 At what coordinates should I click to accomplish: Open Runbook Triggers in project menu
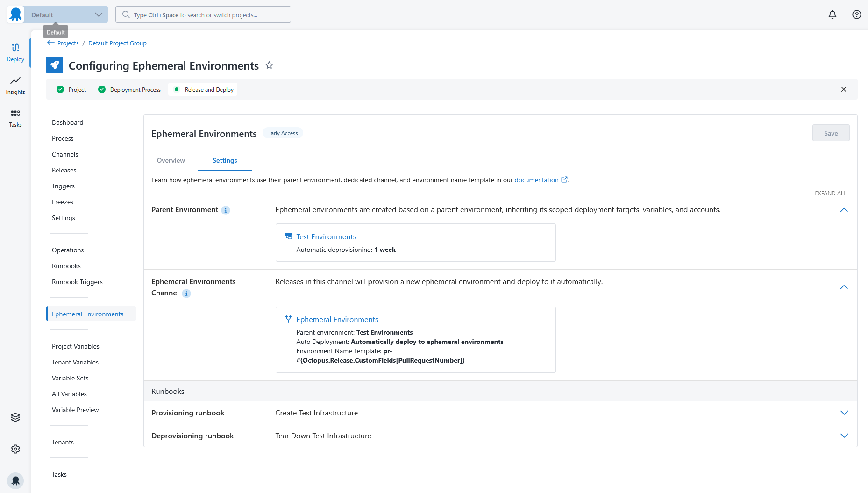click(x=77, y=282)
